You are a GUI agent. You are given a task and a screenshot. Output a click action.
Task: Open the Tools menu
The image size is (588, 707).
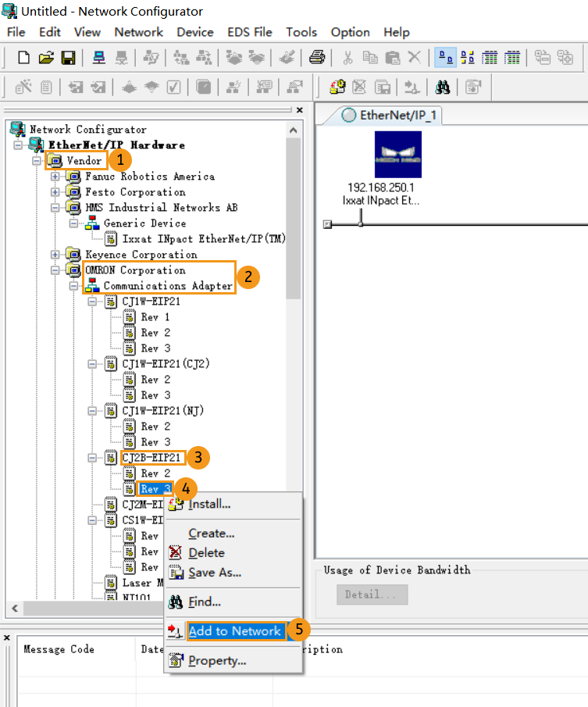click(301, 32)
